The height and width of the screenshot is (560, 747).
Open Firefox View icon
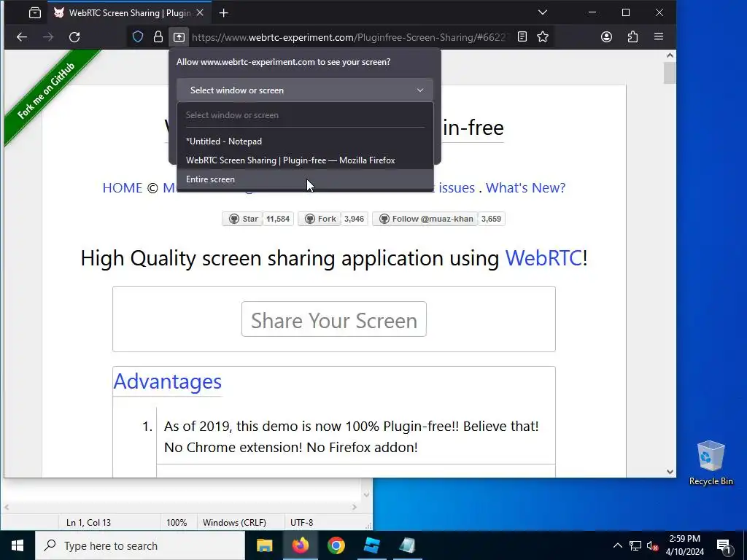coord(35,13)
